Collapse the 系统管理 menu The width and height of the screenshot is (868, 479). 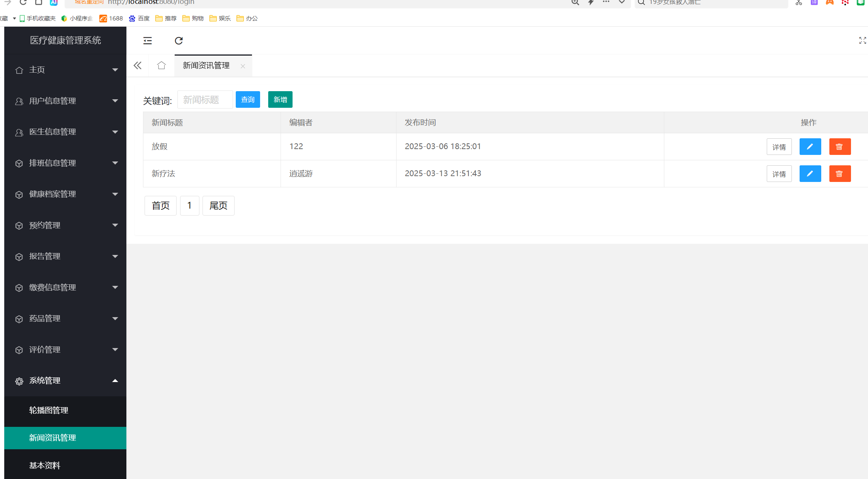tap(65, 380)
